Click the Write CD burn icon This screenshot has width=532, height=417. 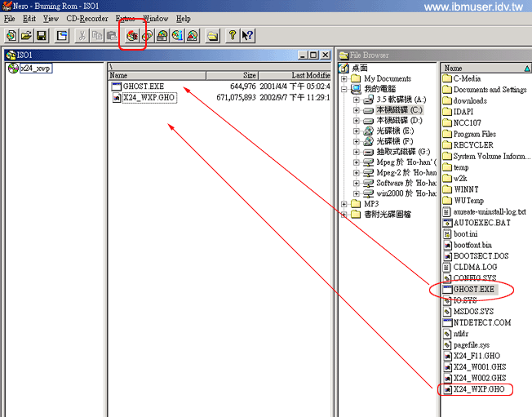[x=132, y=36]
